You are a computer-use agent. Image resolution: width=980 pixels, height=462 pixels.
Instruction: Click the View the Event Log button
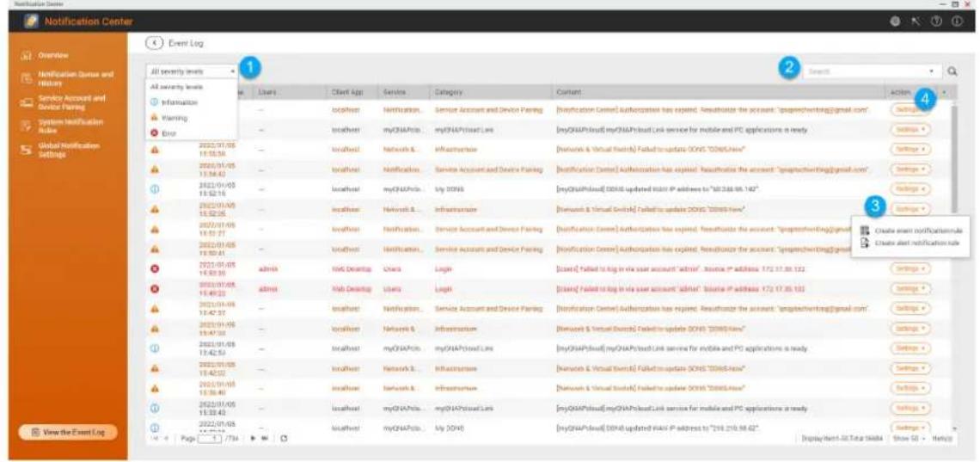68,432
